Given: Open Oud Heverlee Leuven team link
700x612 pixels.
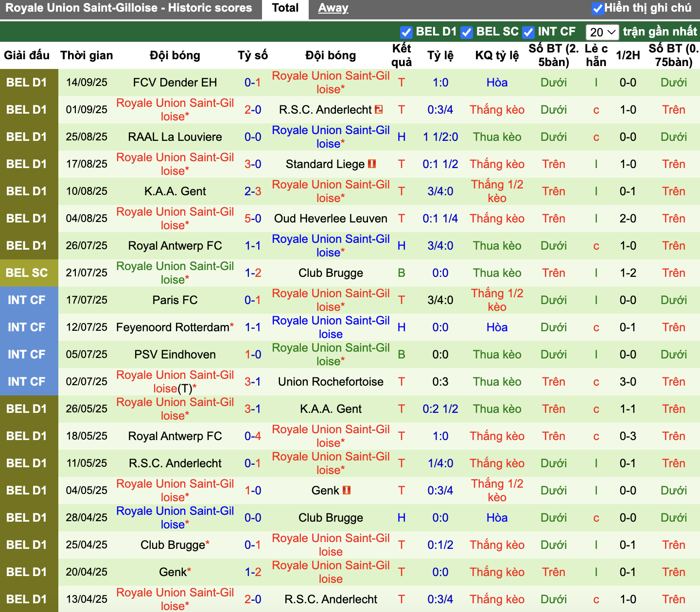Looking at the screenshot, I should point(331,219).
